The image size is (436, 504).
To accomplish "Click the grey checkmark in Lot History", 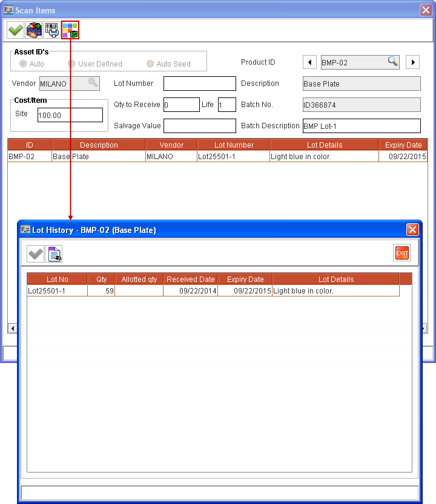I will tap(36, 254).
